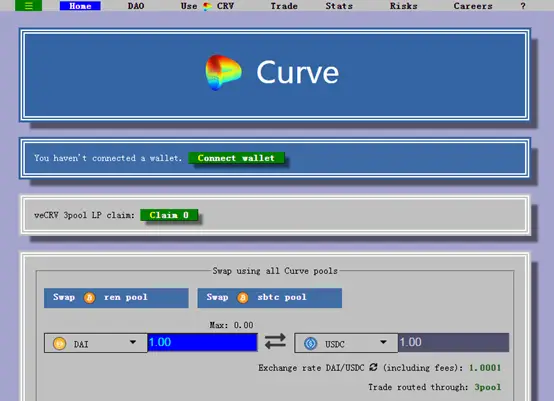Click the USDC coin icon
Viewport: 554px width, 401px height.
(311, 343)
